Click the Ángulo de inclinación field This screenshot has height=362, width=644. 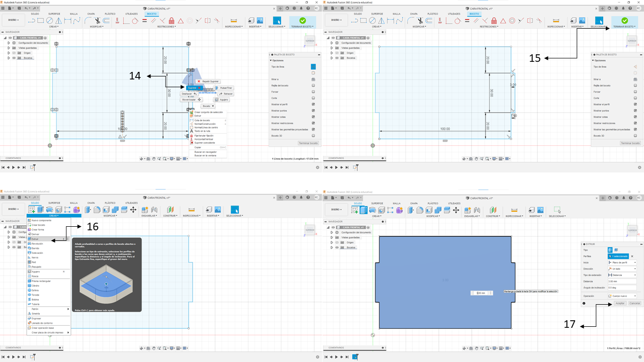[623, 288]
